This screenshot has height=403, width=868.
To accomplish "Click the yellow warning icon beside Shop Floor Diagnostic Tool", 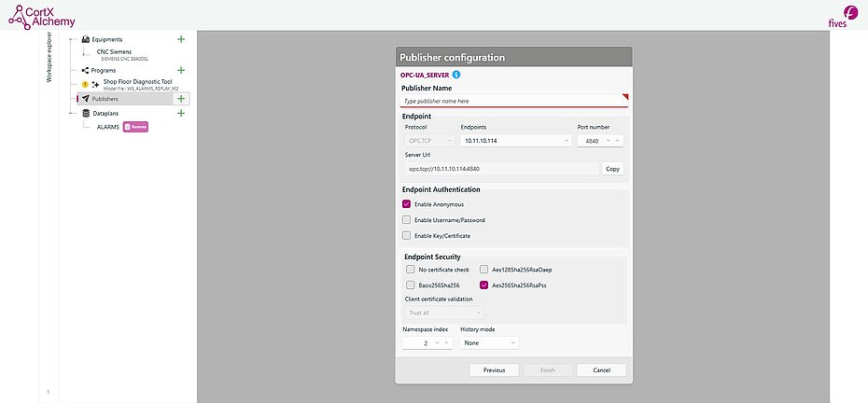I will point(84,84).
